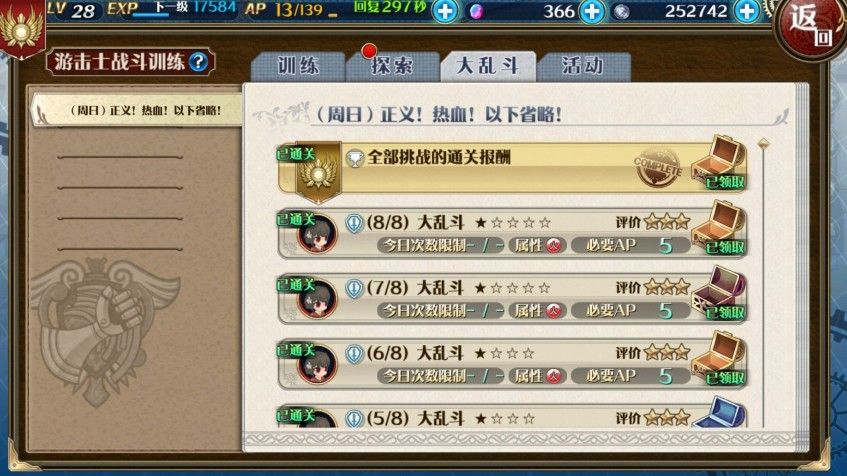Screen dimensions: 847x476
Task: Add coins with plus next to 252742
Action: pyautogui.click(x=747, y=11)
